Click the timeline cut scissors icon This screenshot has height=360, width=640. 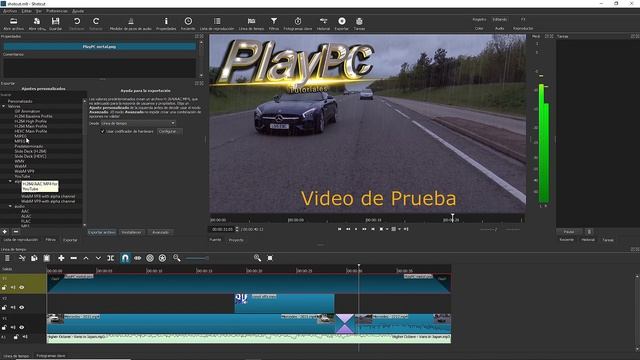(22, 258)
